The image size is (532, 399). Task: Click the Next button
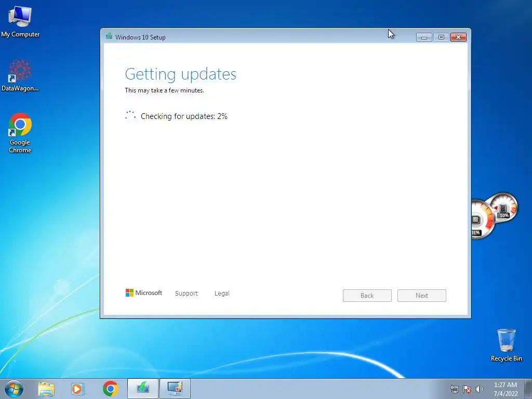coord(422,296)
